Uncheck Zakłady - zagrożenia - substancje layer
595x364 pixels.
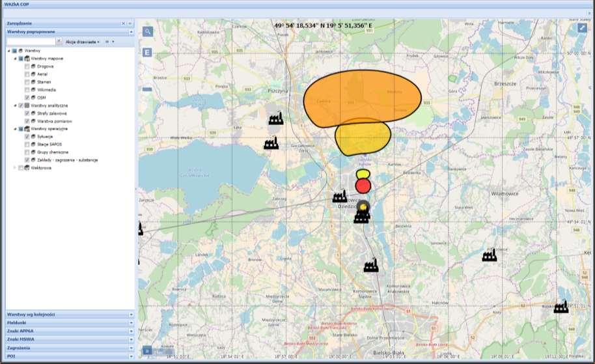(27, 160)
